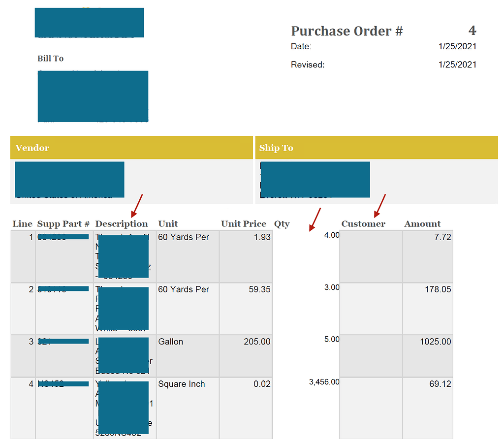The image size is (504, 439).
Task: Select the Unit Price column header
Action: [243, 223]
